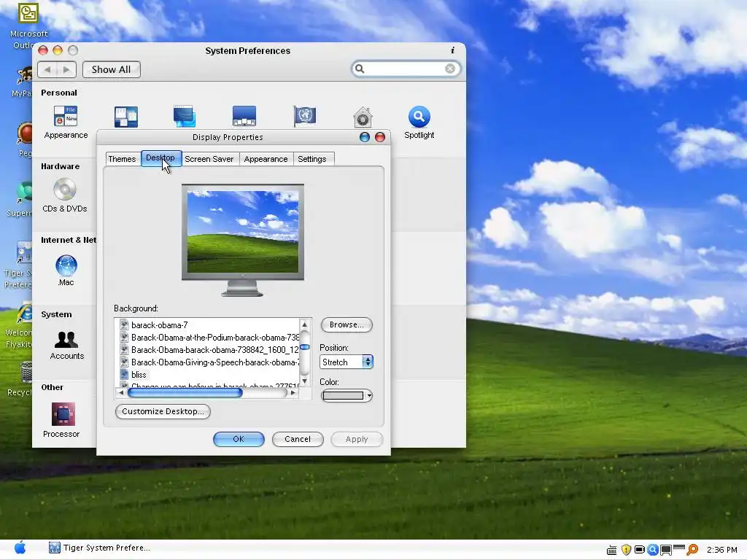This screenshot has height=560, width=747.
Task: Click the monitor tray icon
Action: [x=666, y=551]
